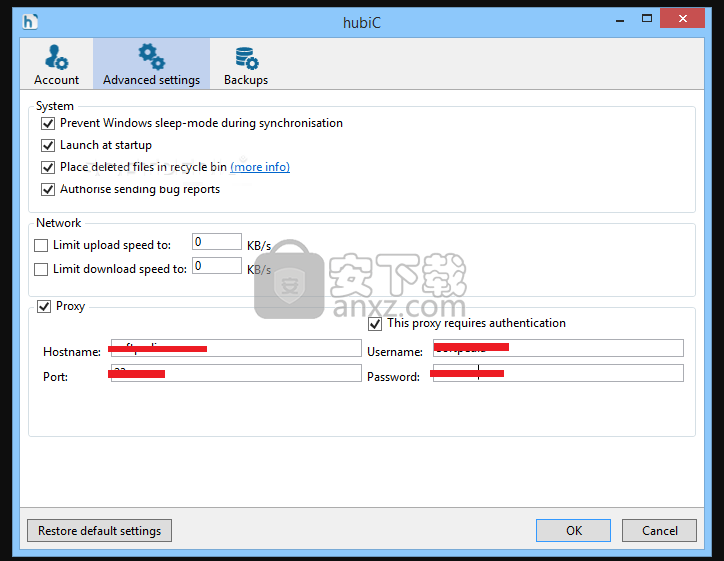Click the download speed KB/s field
This screenshot has height=561, width=724.
pyautogui.click(x=217, y=266)
